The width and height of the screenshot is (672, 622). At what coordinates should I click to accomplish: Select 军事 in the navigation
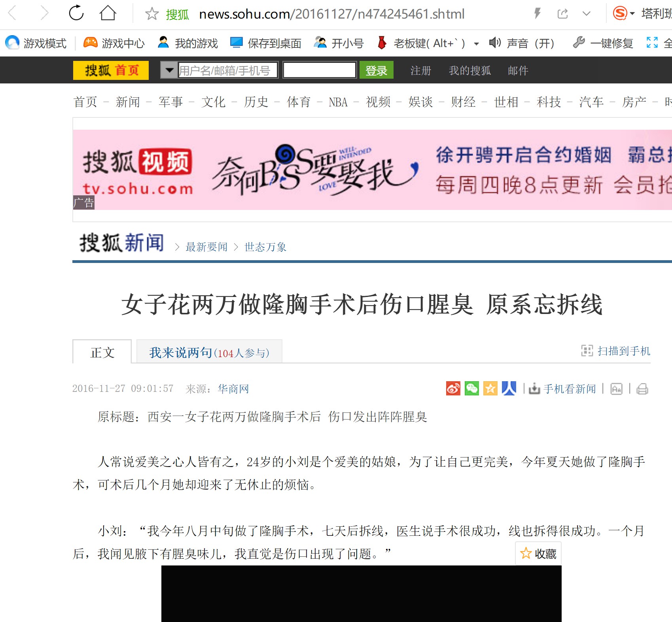click(171, 102)
